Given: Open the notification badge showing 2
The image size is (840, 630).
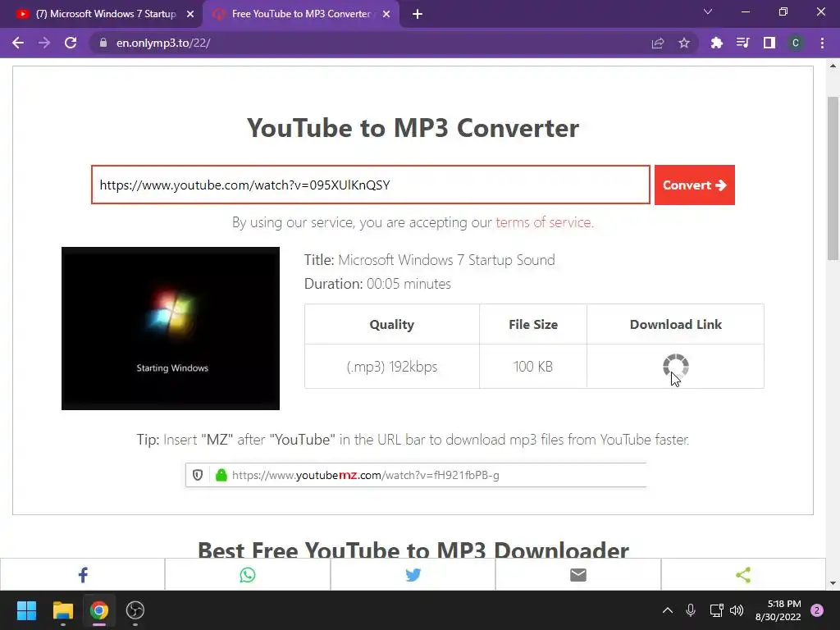Looking at the screenshot, I should pyautogui.click(x=817, y=610).
